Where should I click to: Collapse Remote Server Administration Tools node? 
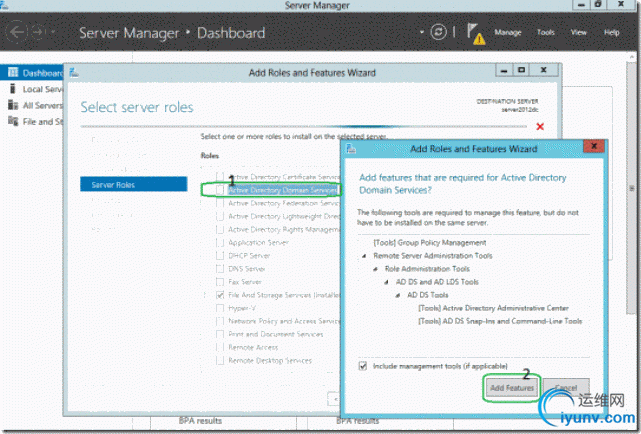tap(364, 256)
